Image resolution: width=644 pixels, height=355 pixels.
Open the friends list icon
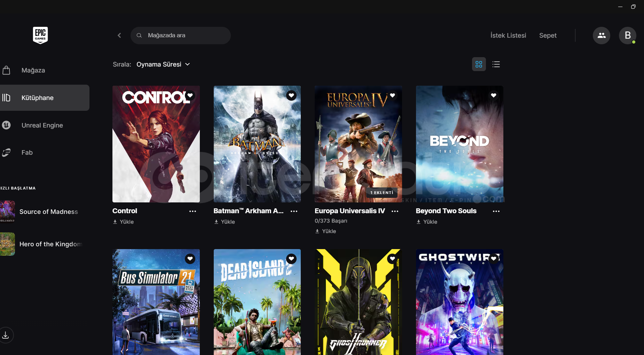[x=601, y=36]
